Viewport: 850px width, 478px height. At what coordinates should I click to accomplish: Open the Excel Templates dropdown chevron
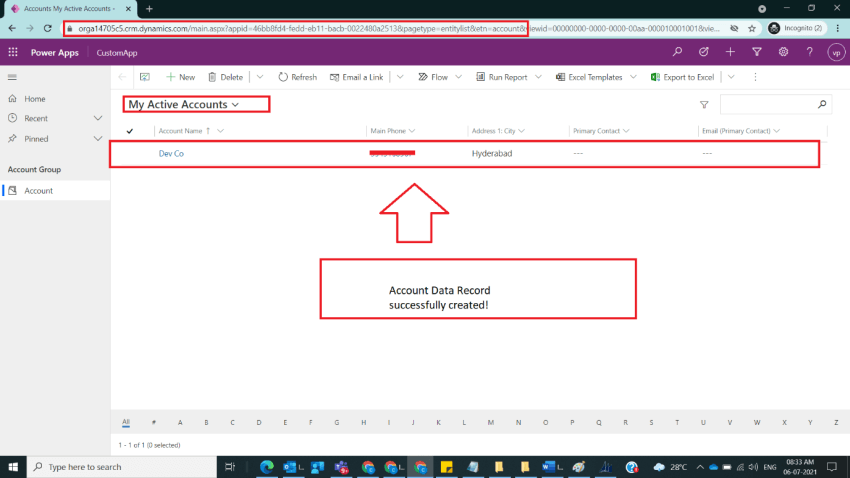(x=633, y=77)
